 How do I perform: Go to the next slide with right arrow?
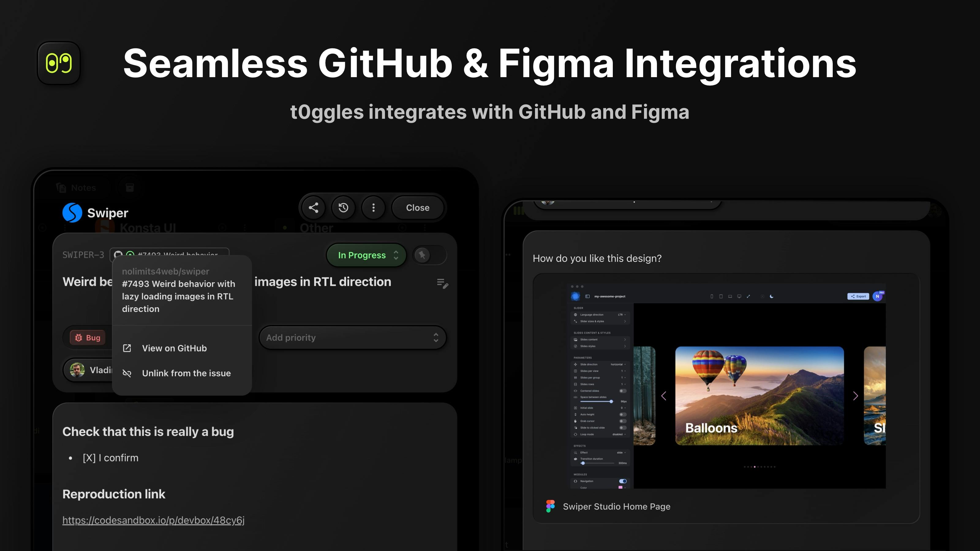click(856, 396)
